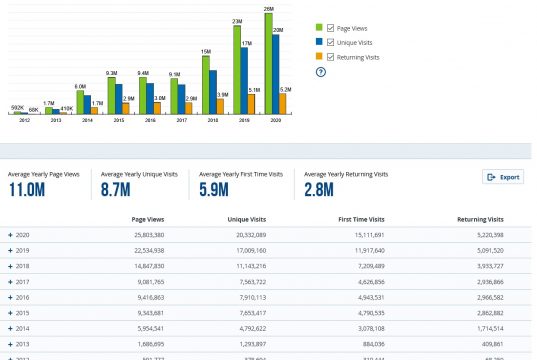Click the 5,091,520 returning visits cell
Screen dimensions: 537x360
490,250
